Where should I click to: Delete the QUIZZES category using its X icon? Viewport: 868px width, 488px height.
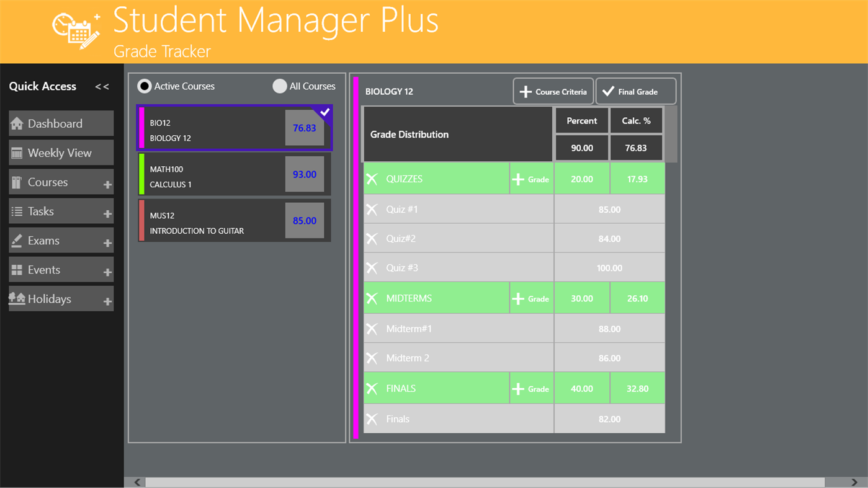click(x=372, y=178)
